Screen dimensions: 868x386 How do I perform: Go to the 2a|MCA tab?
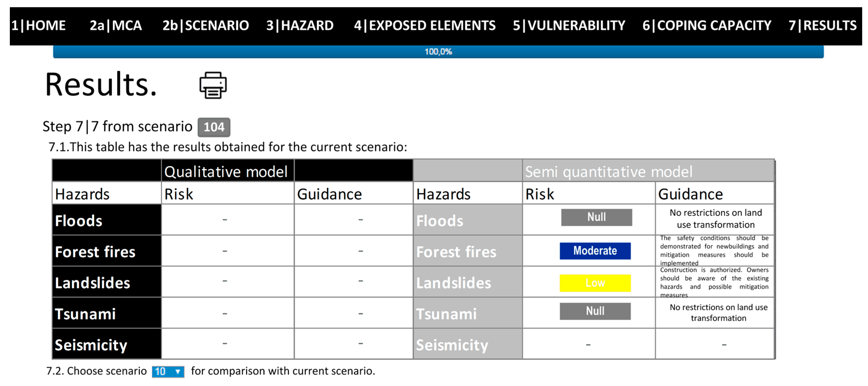116,26
